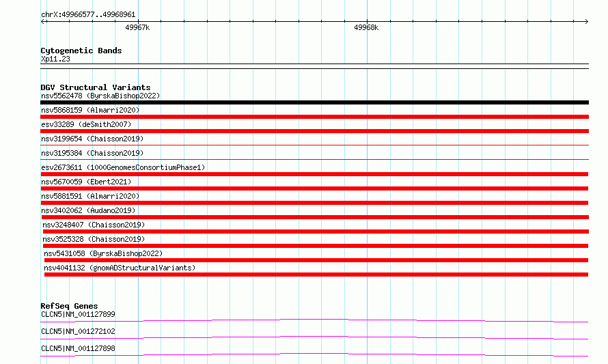Open variant nsv5868159 (Almarri2020) label
Screen dimensions: 608x364
pos(90,110)
